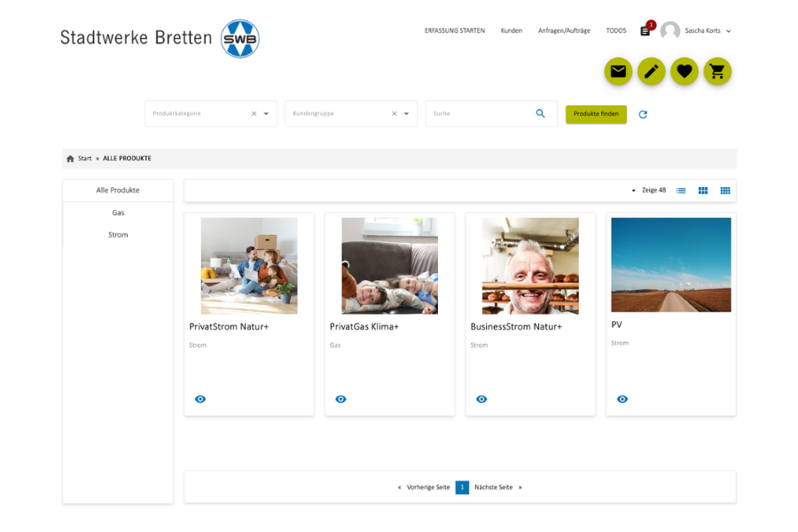Clear the Produktkategorie selection
The image size is (798, 532).
point(254,113)
